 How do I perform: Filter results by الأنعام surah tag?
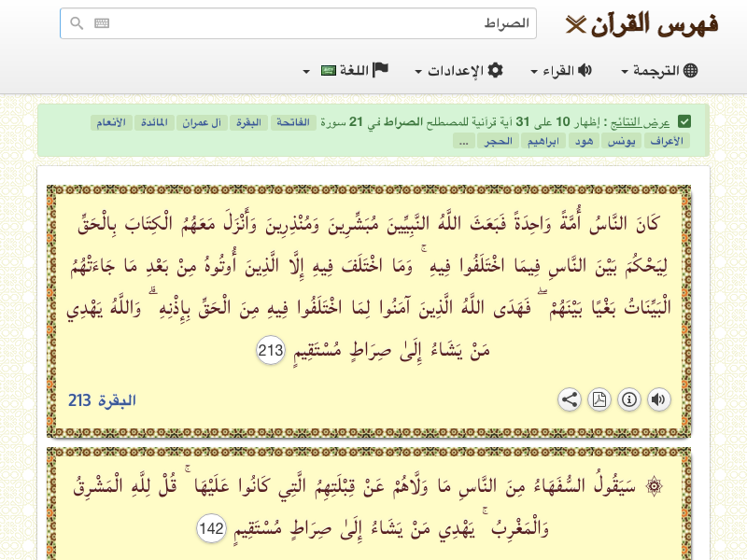tap(111, 122)
